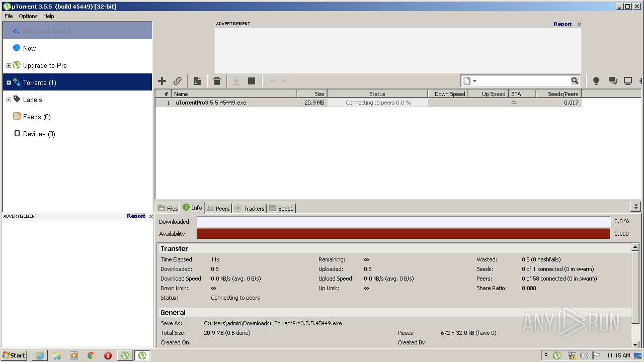Open Windows Explorer folder in taskbar

(57, 355)
